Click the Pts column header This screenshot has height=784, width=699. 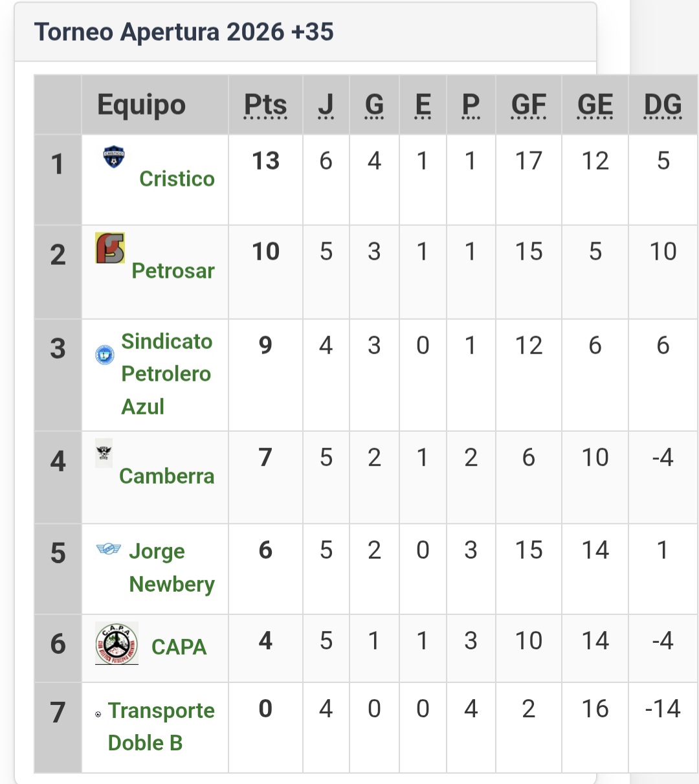(265, 105)
